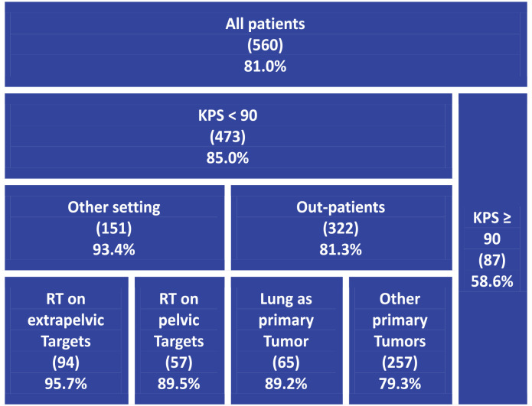The height and width of the screenshot is (406, 532).
Task: Click the (560) patient count
Action: coord(265,45)
